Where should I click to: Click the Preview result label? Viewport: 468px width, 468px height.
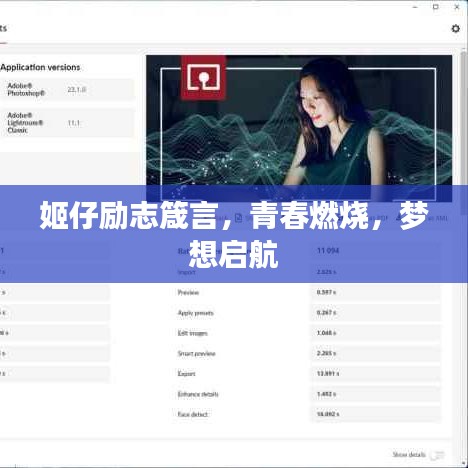point(188,293)
